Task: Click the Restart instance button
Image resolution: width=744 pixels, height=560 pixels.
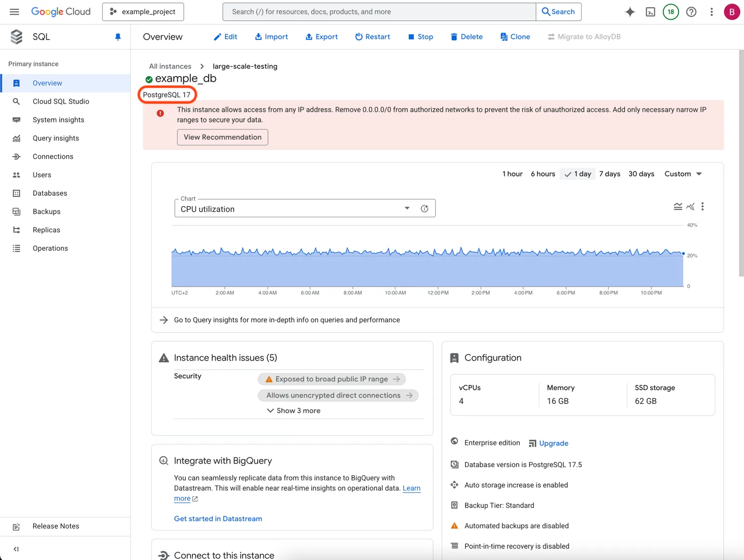Action: pos(373,37)
